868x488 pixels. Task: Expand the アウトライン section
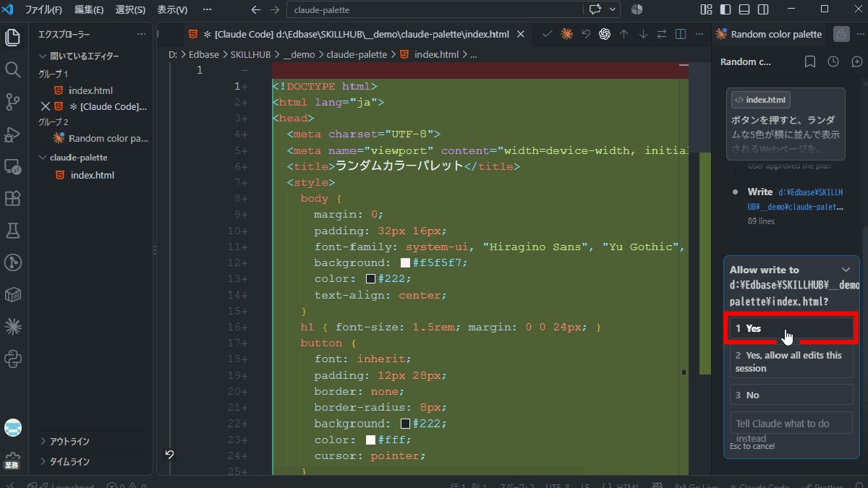(69, 441)
